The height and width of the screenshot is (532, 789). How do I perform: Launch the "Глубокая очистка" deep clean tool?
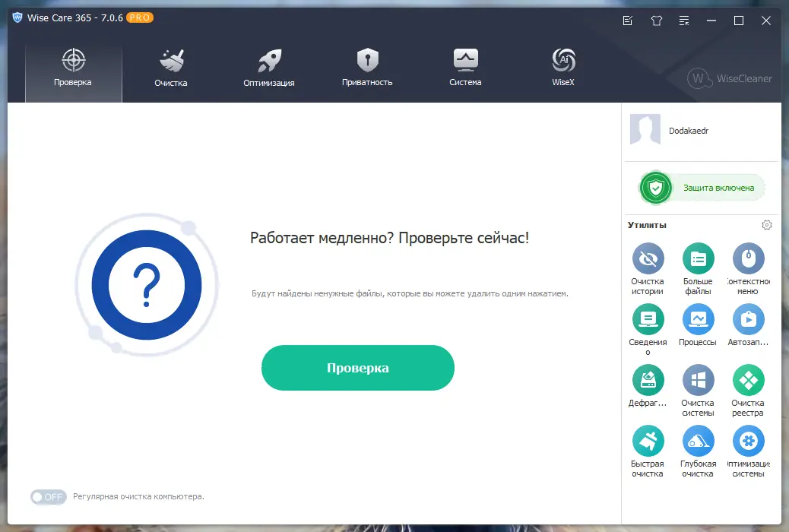click(x=698, y=441)
